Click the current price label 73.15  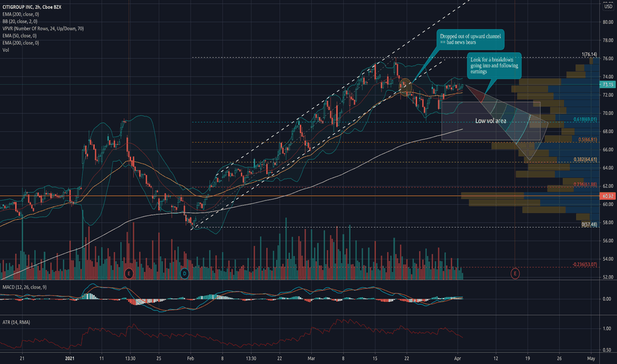(x=608, y=85)
